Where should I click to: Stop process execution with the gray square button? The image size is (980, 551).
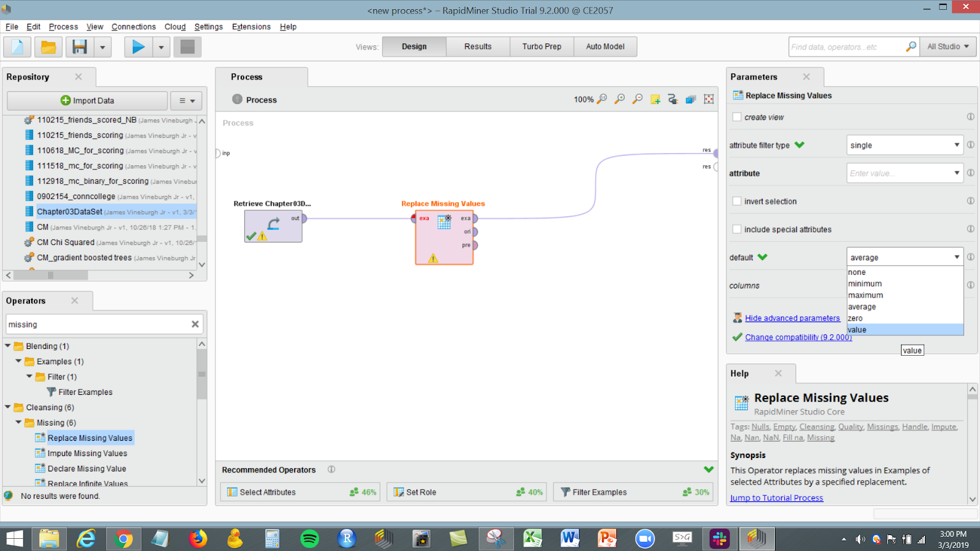coord(187,47)
